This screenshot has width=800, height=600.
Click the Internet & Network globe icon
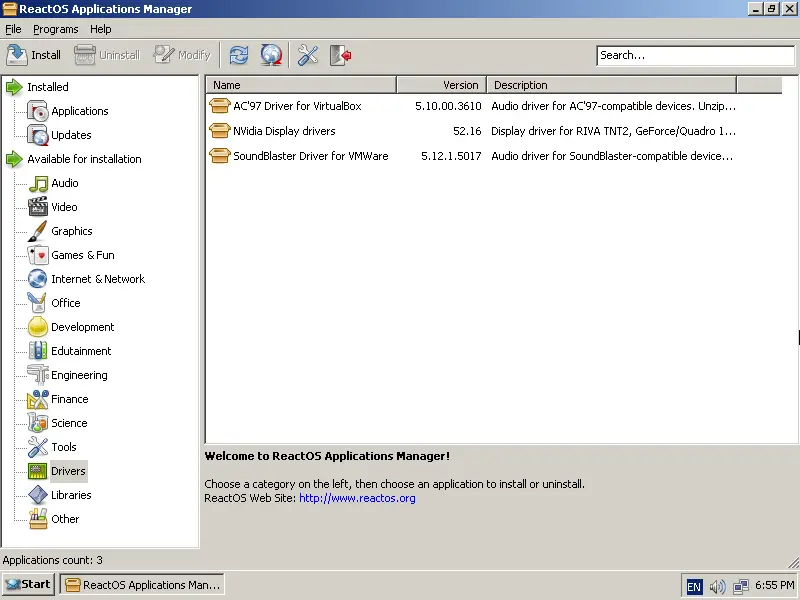pos(38,279)
